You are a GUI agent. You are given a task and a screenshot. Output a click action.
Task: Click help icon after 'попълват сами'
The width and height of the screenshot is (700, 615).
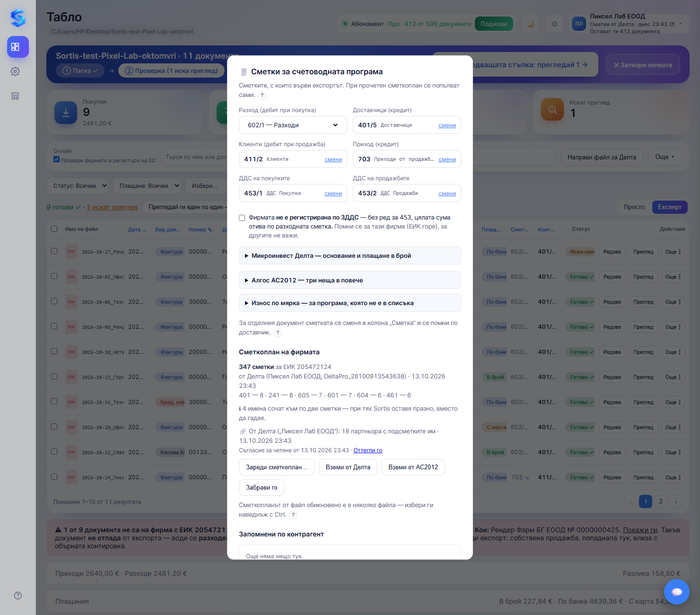click(262, 95)
